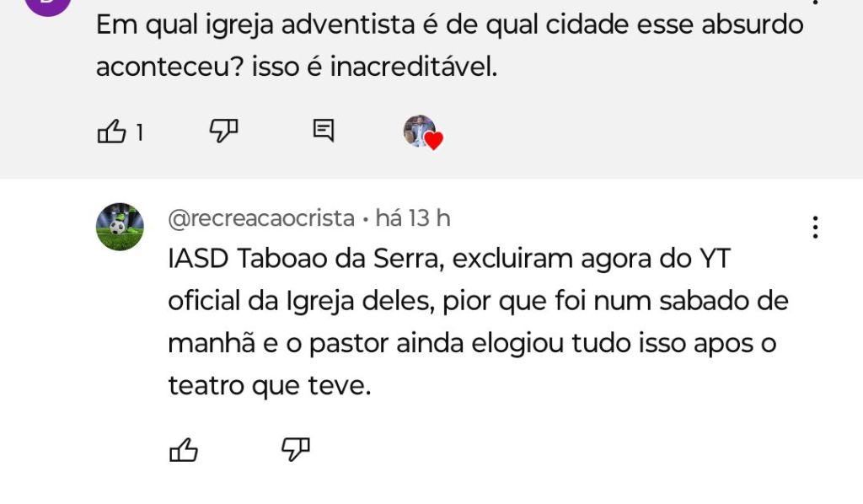Visit the @recreacaocrista channel link
Image resolution: width=863 pixels, height=504 pixels.
click(261, 218)
